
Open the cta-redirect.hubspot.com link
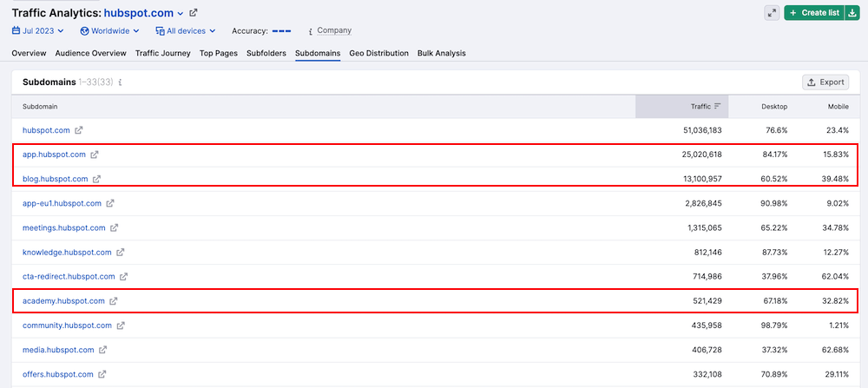click(x=69, y=277)
